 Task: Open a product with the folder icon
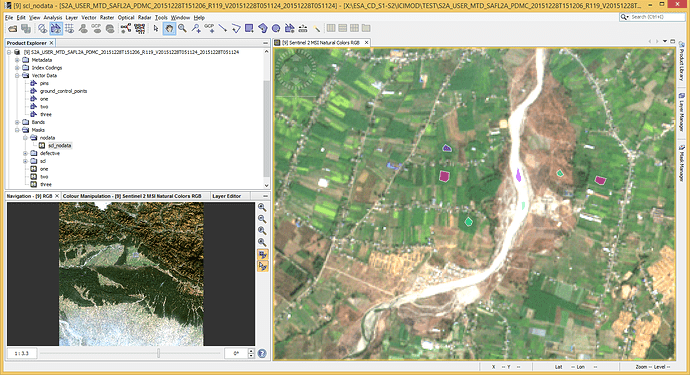click(13, 29)
